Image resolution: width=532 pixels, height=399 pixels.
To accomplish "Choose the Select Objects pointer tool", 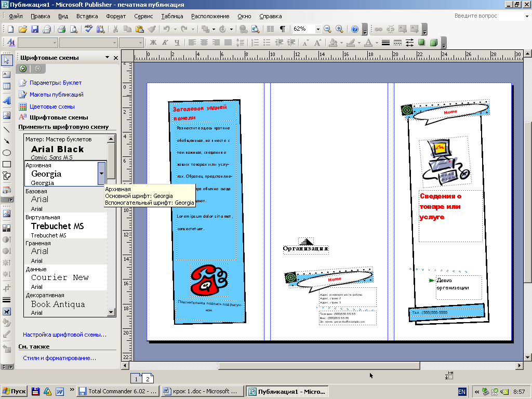I will click(x=6, y=60).
